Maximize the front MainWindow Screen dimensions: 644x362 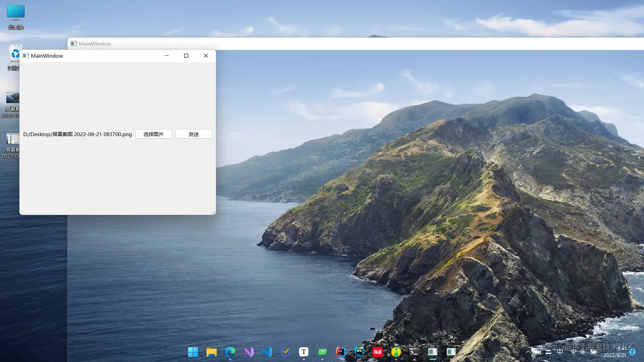point(186,56)
